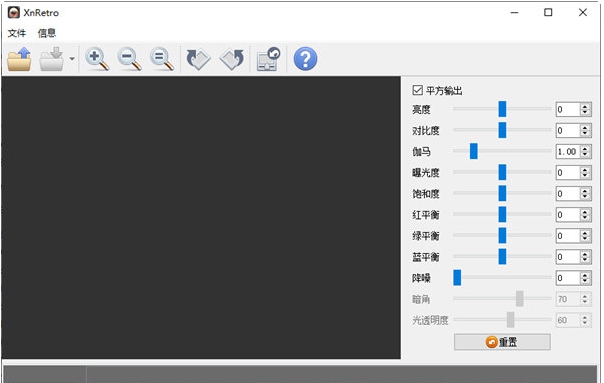
Task: Open the 文件 menu
Action: click(x=17, y=33)
